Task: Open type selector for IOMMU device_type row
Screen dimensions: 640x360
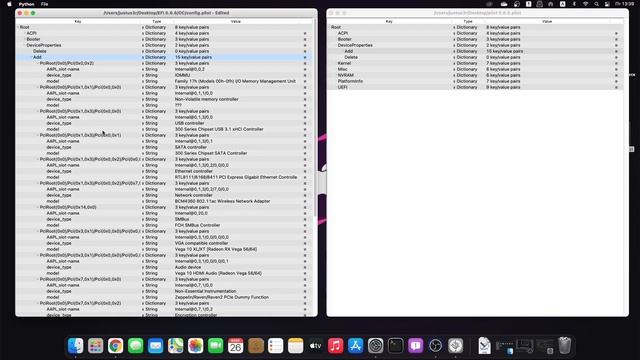Action: tap(143, 76)
